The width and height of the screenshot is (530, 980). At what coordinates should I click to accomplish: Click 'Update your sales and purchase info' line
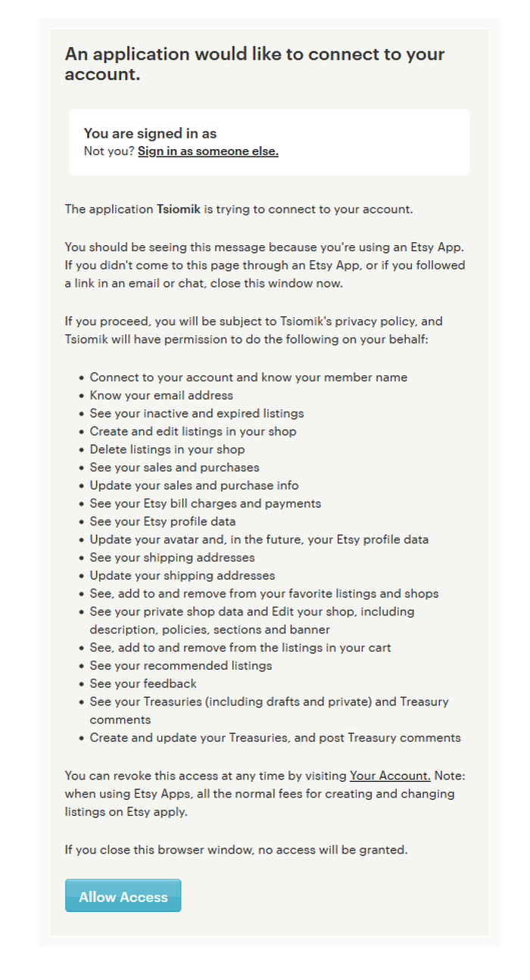pos(194,485)
